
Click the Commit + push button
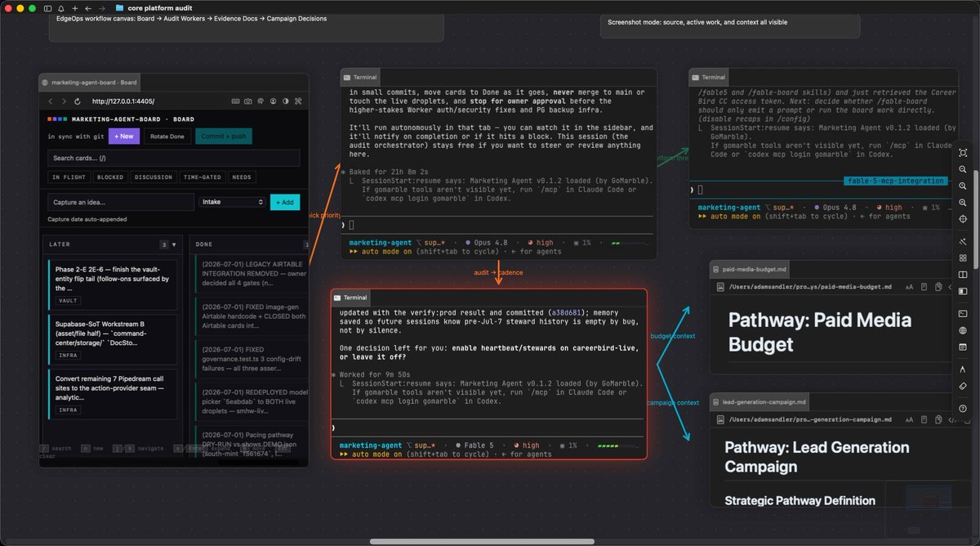pyautogui.click(x=224, y=136)
